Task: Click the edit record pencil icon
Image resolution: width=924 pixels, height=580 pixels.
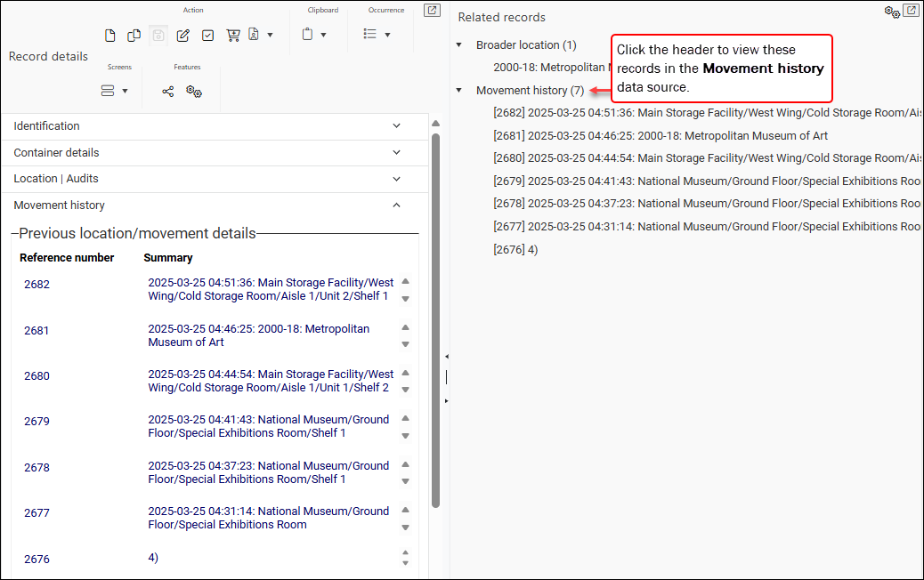Action: (183, 36)
